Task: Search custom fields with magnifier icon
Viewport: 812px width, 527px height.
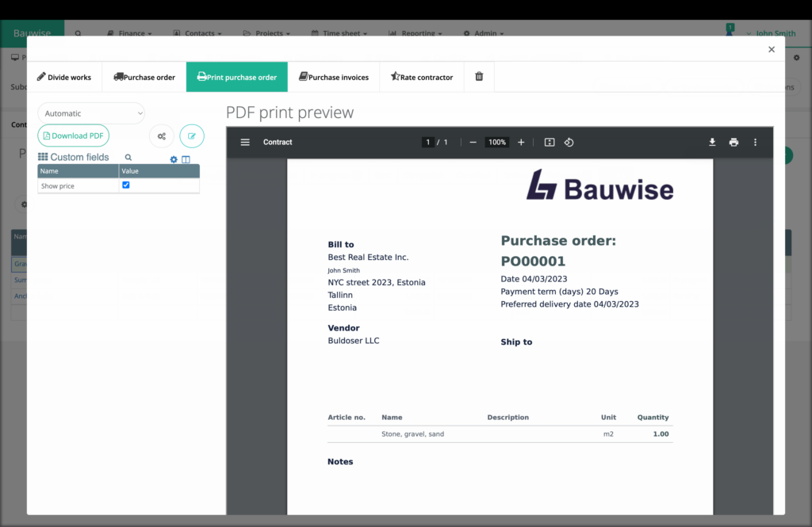Action: [x=128, y=158]
